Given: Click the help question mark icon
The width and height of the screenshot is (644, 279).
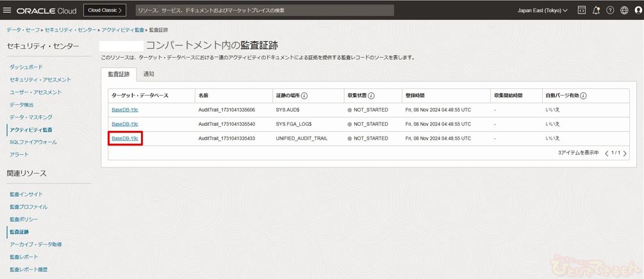Looking at the screenshot, I should point(610,10).
